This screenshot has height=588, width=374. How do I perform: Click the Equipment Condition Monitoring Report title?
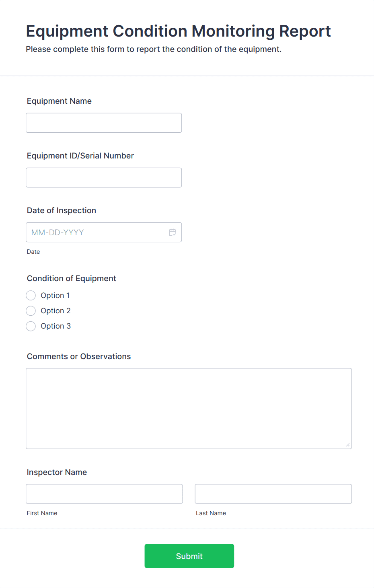[x=179, y=31]
